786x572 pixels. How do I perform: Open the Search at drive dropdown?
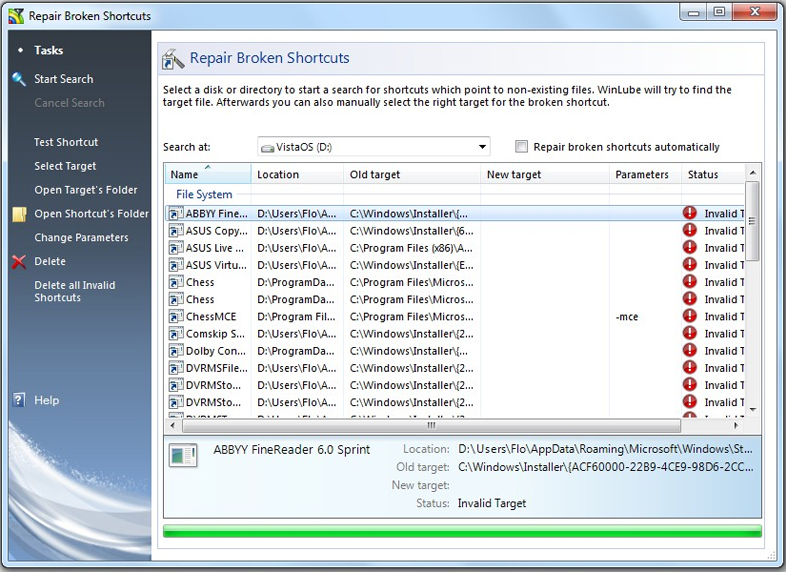click(483, 147)
